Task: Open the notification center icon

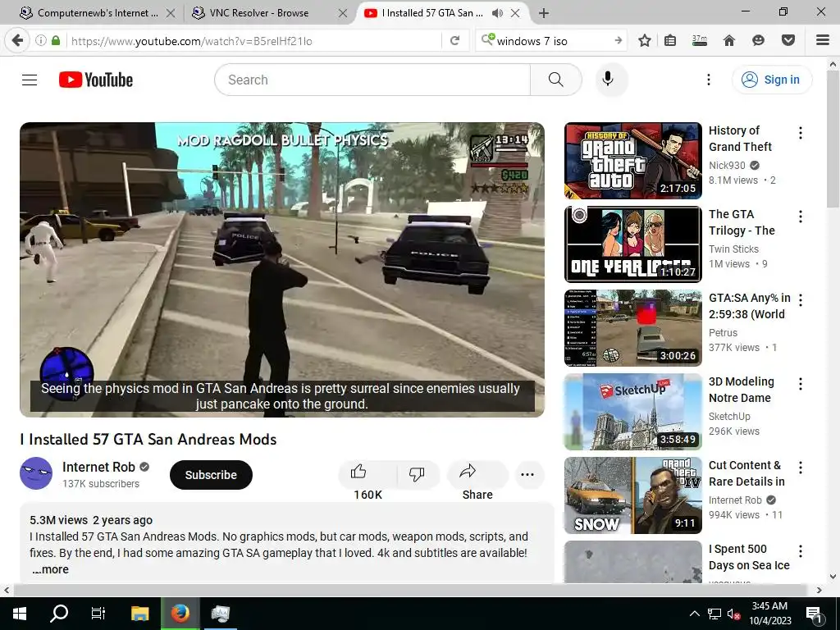Action: (815, 614)
